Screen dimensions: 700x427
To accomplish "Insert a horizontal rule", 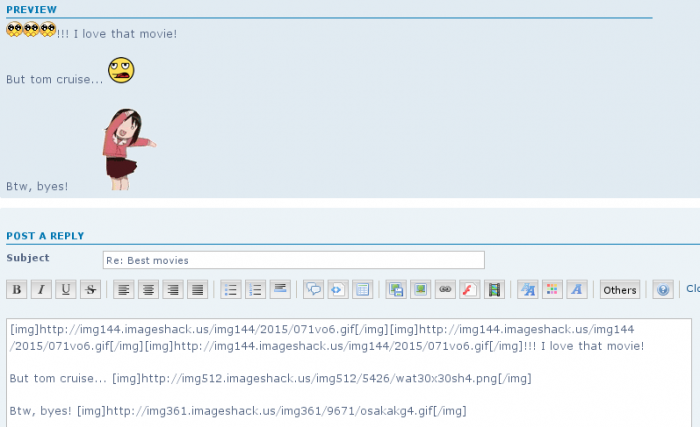I will 280,289.
